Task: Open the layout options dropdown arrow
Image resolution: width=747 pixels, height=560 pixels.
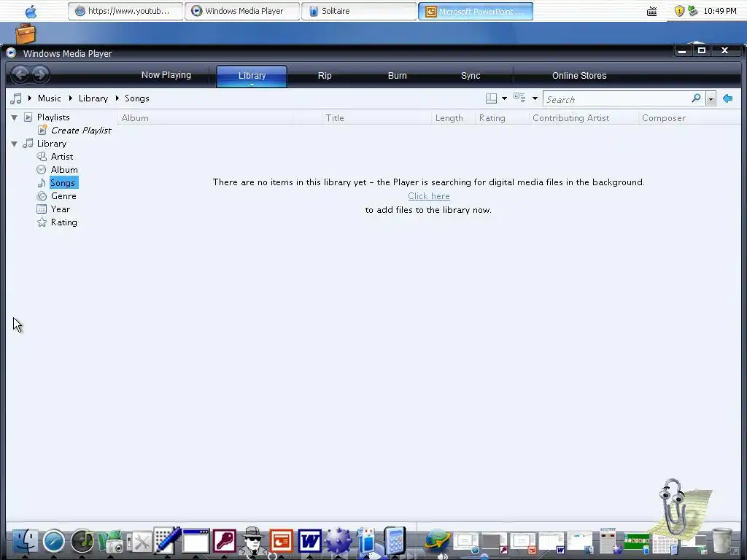Action: 504,98
